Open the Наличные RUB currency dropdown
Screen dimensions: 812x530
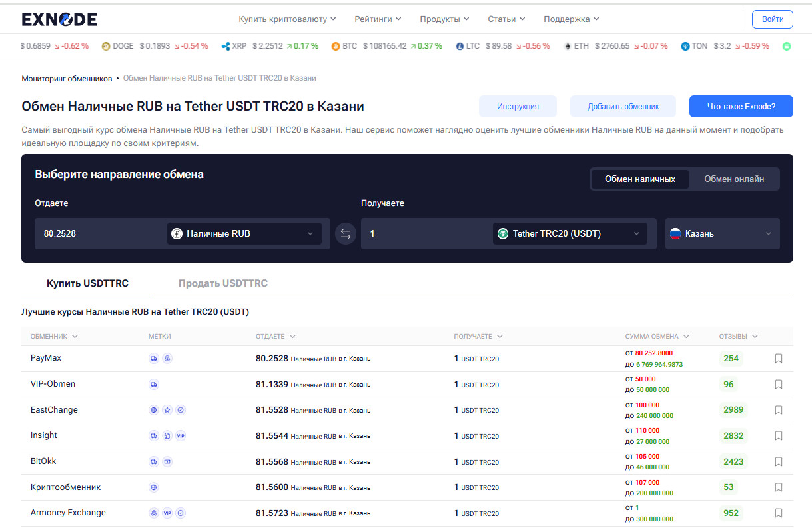(244, 234)
